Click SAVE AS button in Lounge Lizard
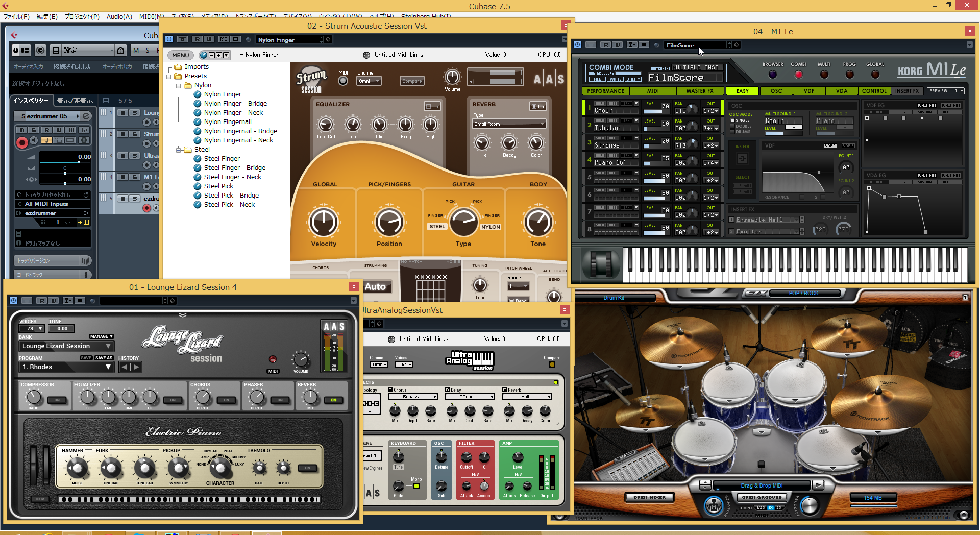 (x=104, y=358)
